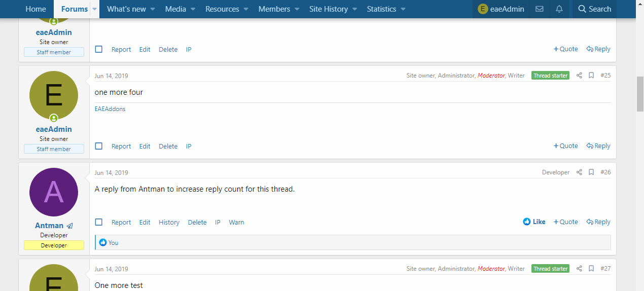
Task: Click share icon on post #26
Action: 579,172
